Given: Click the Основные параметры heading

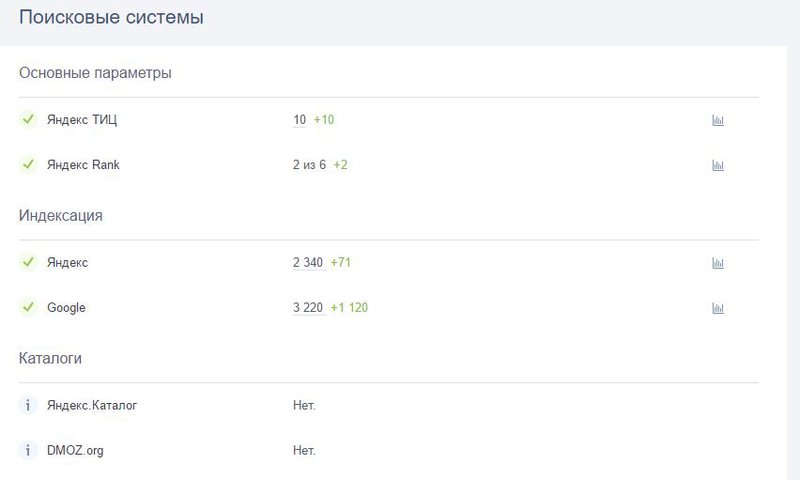Looking at the screenshot, I should tap(95, 73).
